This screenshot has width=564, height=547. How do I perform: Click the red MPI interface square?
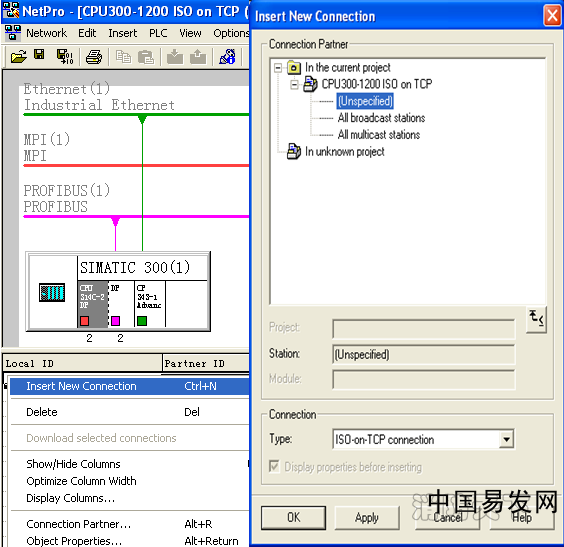[85, 320]
